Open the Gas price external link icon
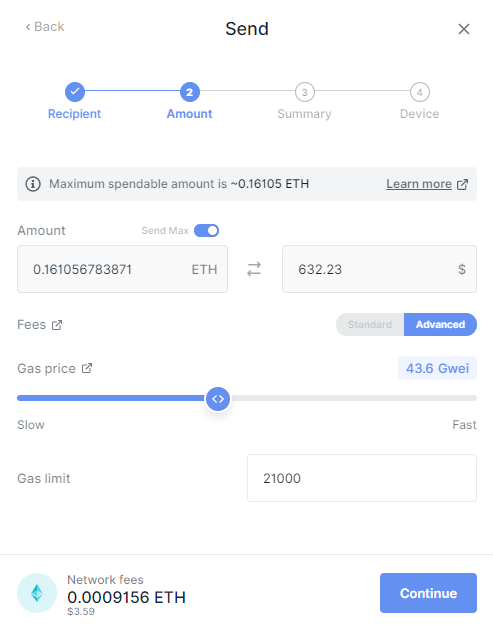The image size is (493, 631). tap(87, 368)
